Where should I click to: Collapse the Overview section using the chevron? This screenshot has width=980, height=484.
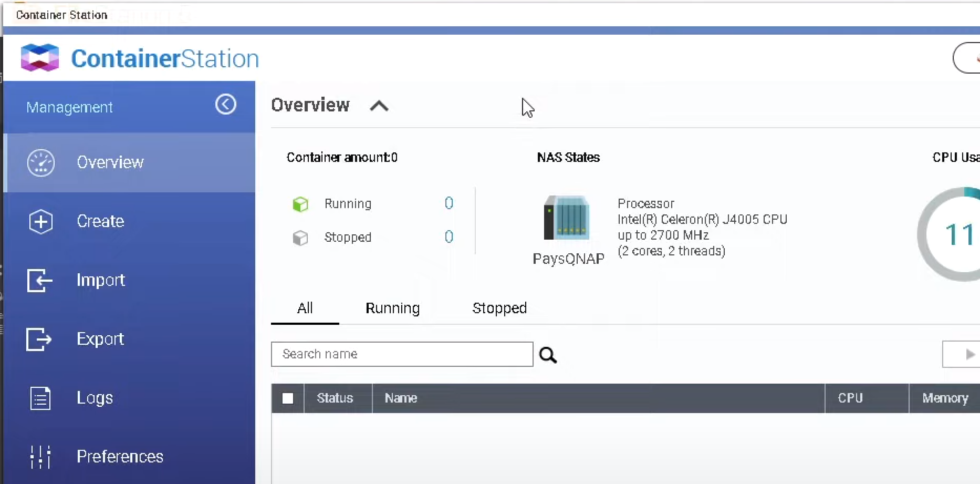click(379, 106)
